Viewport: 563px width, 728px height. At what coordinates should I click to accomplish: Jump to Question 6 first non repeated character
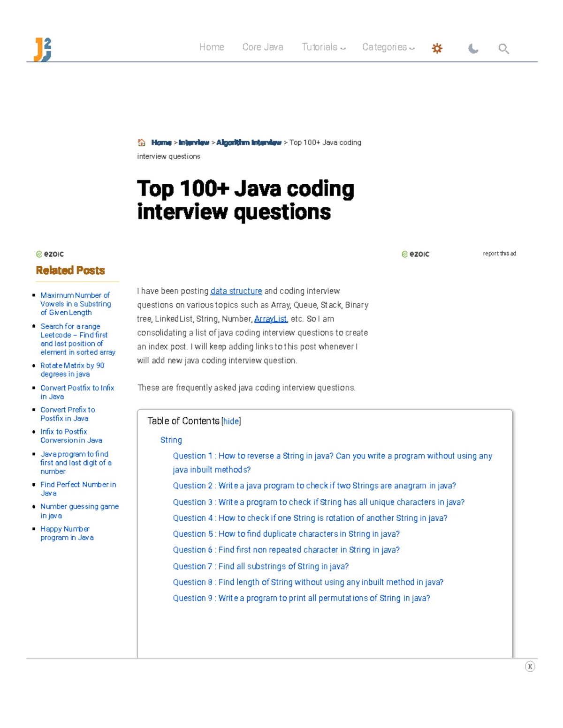[x=286, y=550]
